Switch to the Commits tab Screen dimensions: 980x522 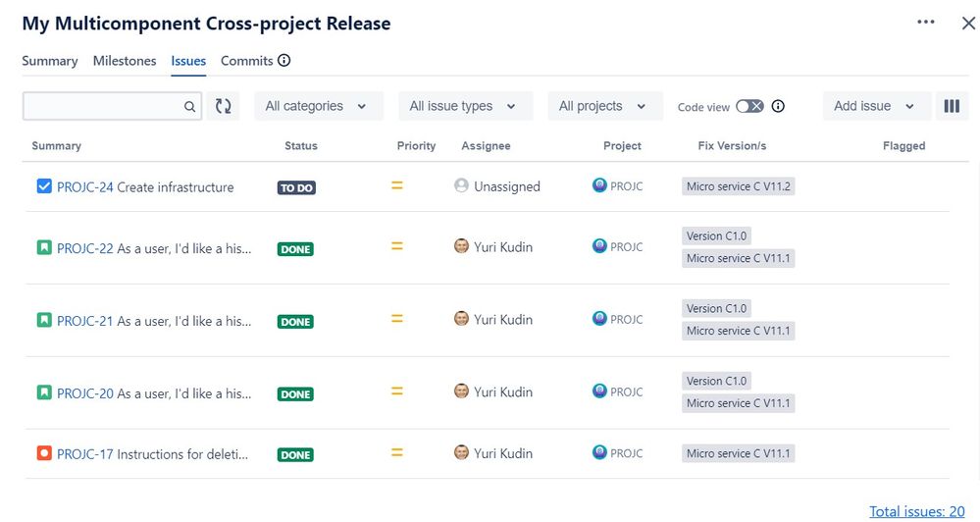tap(247, 61)
